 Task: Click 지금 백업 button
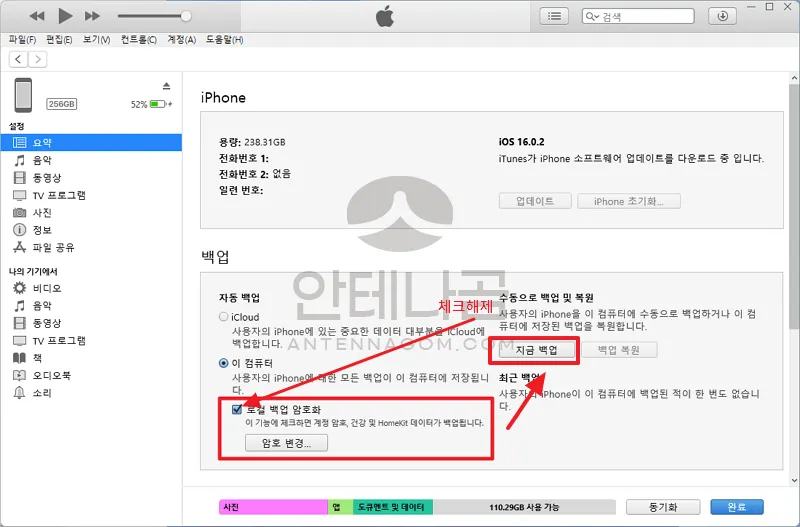[537, 350]
